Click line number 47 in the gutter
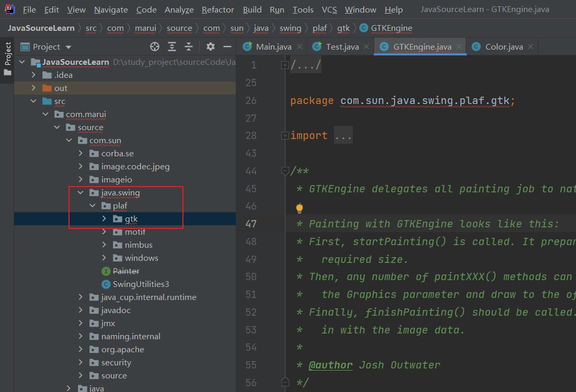The height and width of the screenshot is (392, 576). 251,224
